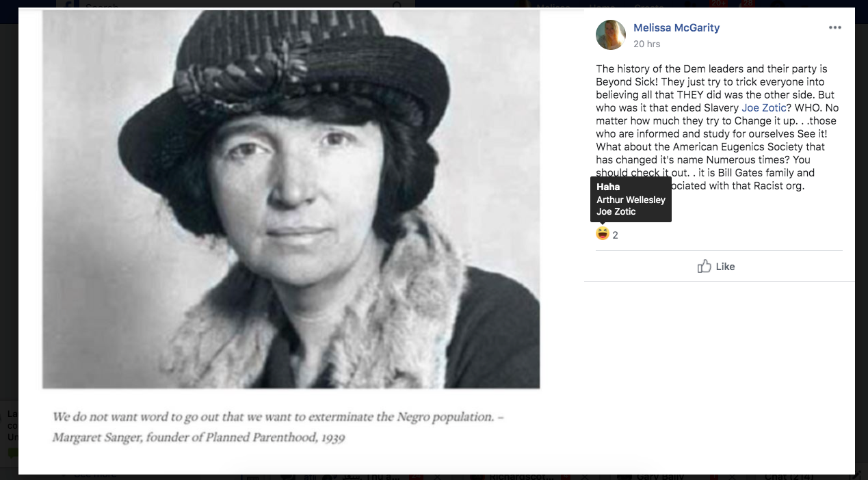Open the post options ellipsis menu
The image size is (868, 480).
[x=834, y=28]
